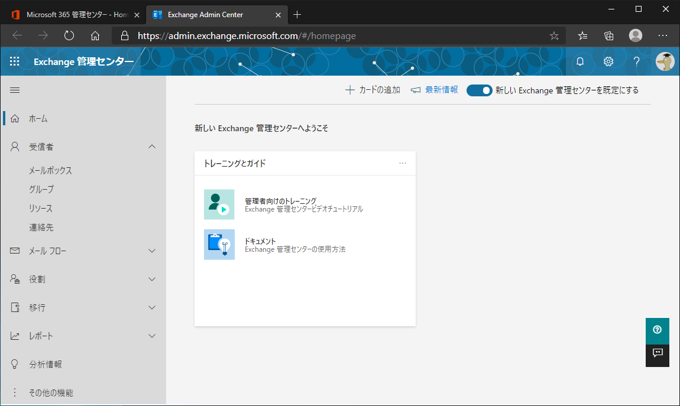Open the black feedback chat button

click(657, 355)
